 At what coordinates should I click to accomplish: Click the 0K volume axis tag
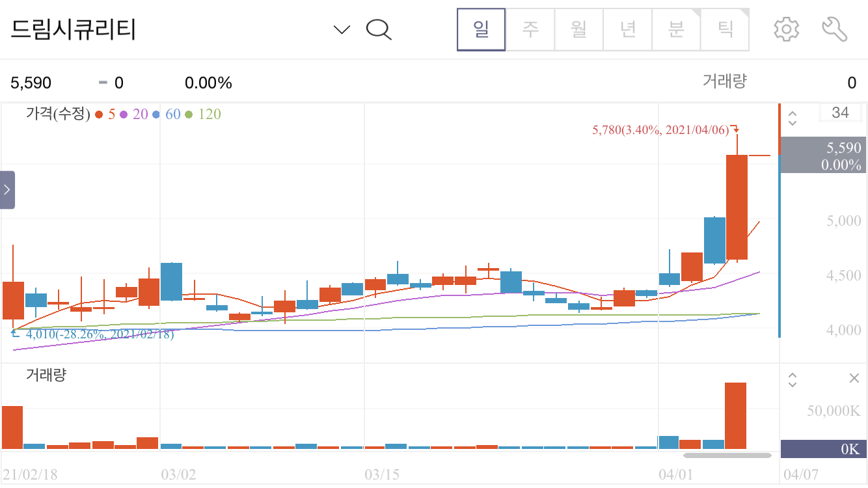coord(823,449)
